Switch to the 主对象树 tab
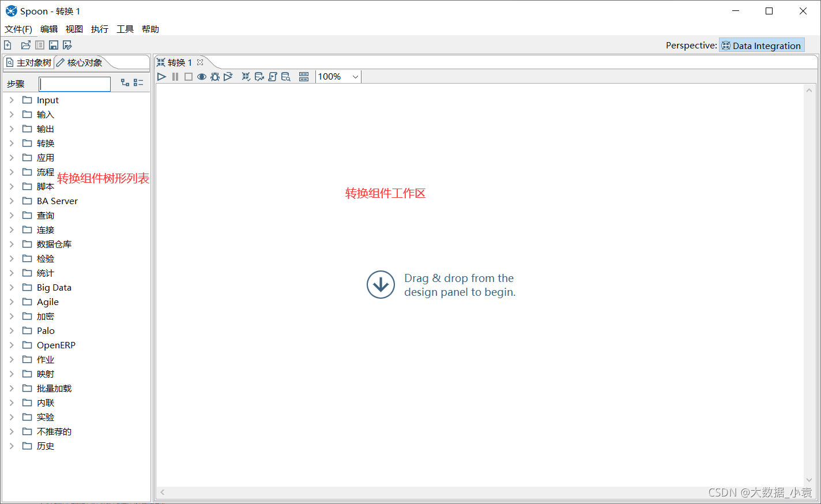The width and height of the screenshot is (821, 504). point(29,63)
